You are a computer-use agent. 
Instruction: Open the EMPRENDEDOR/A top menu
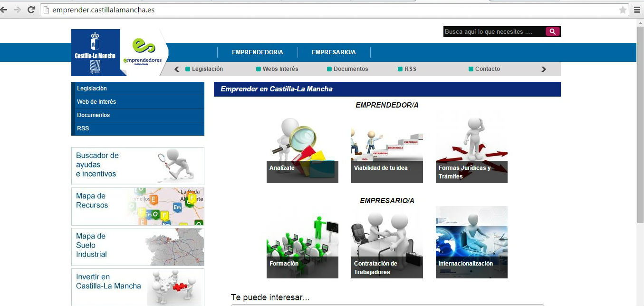click(257, 52)
